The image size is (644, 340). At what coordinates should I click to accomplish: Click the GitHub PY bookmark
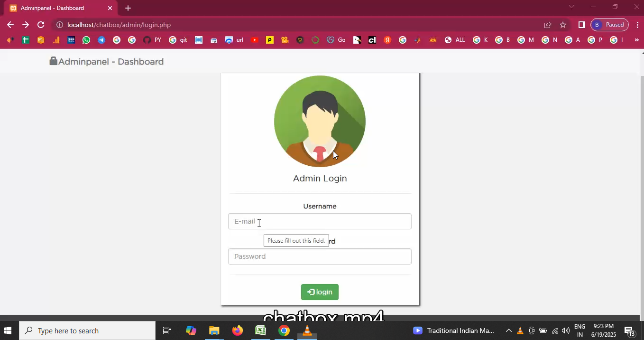coord(152,40)
